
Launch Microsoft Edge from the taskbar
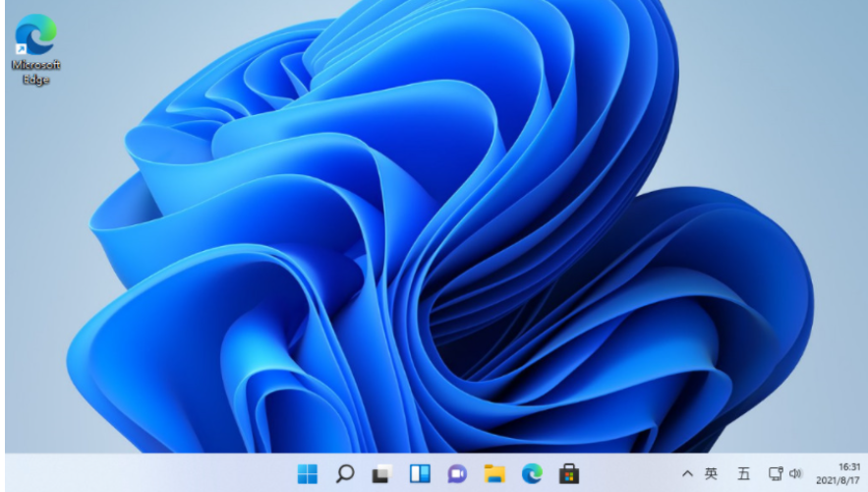tap(532, 473)
